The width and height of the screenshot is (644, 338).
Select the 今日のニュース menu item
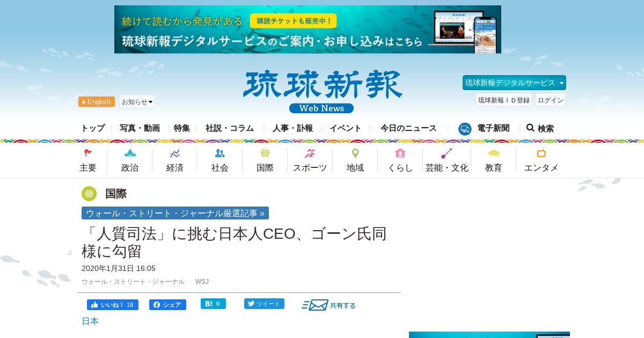(x=408, y=128)
